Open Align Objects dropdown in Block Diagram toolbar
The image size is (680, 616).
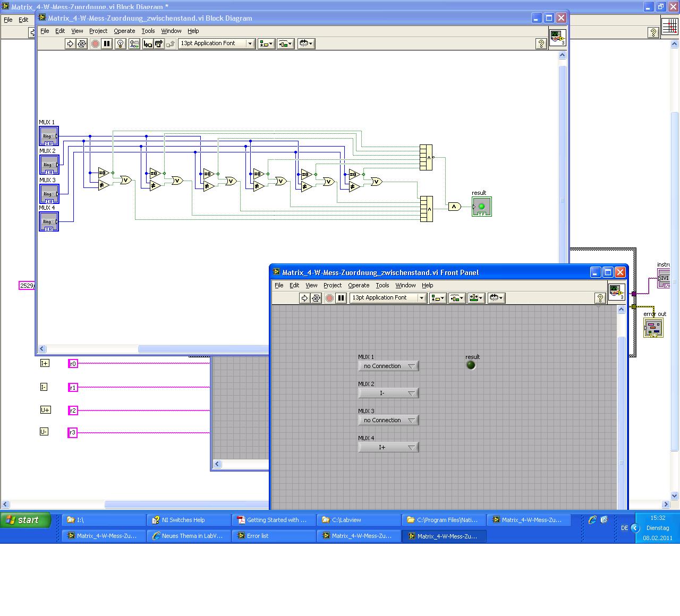pos(266,44)
